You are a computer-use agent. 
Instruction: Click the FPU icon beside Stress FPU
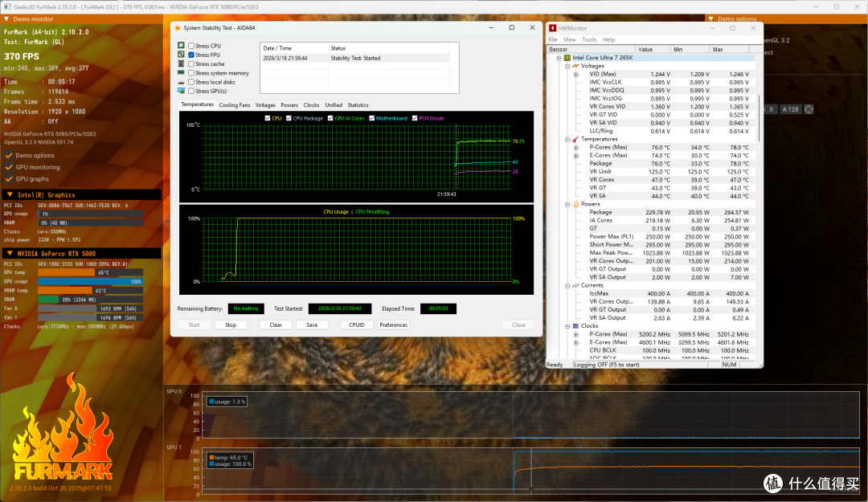pyautogui.click(x=181, y=55)
